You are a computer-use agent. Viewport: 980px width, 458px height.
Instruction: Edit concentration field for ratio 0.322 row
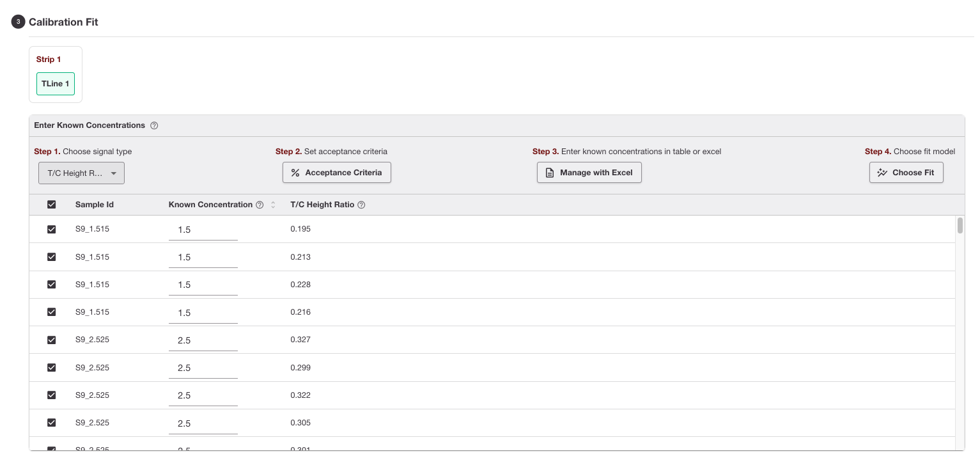(x=203, y=395)
